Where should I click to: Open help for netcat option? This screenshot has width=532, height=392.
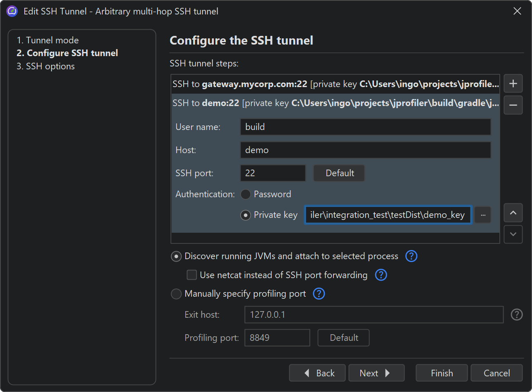pyautogui.click(x=381, y=275)
